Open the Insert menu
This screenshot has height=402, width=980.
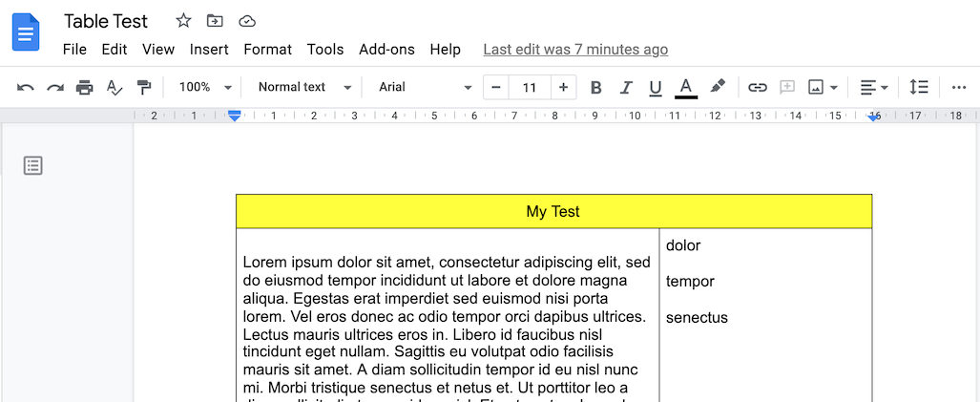click(209, 50)
